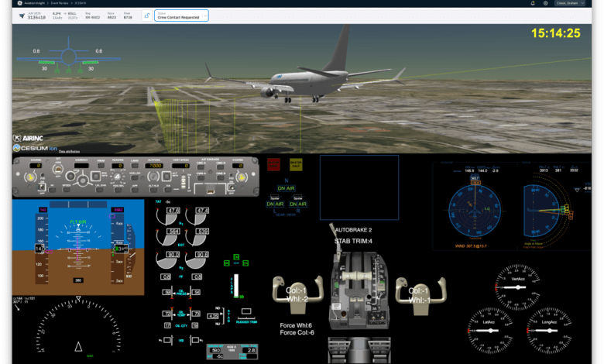Open the settings gear in top bar

545,3
